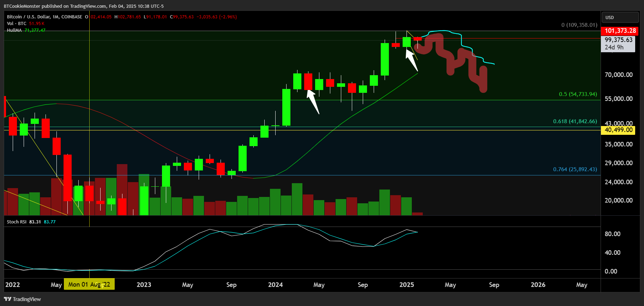Click the 40.00 Stoch RSI axis value
644x306 pixels.
(x=612, y=252)
